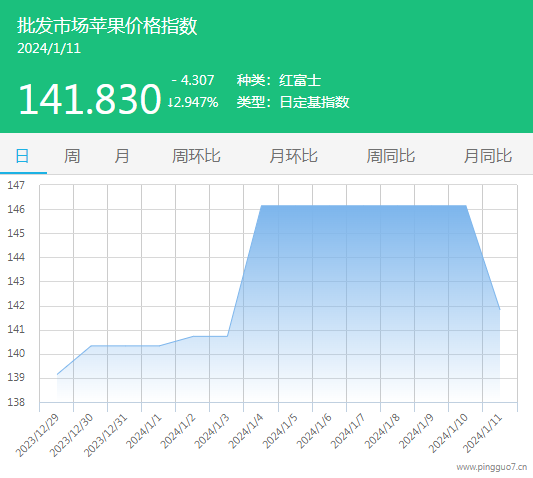Click the 141.830 index value
Viewport: 533px width, 478px height.
coord(89,99)
